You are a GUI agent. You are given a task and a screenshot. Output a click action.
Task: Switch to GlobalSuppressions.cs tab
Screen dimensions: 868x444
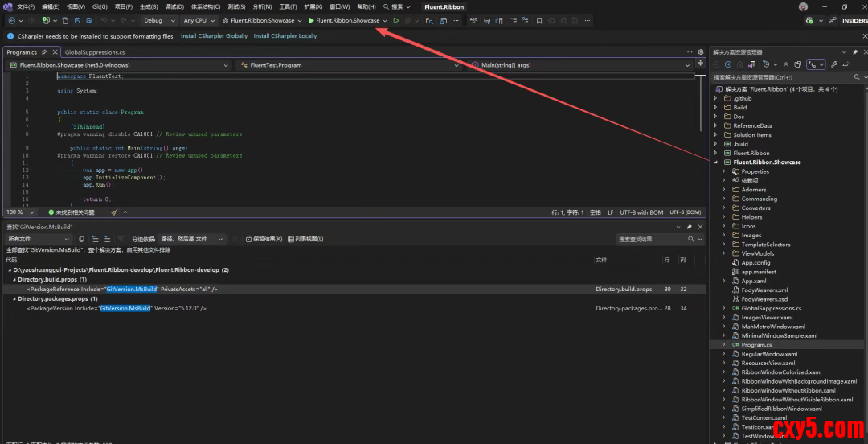[94, 52]
